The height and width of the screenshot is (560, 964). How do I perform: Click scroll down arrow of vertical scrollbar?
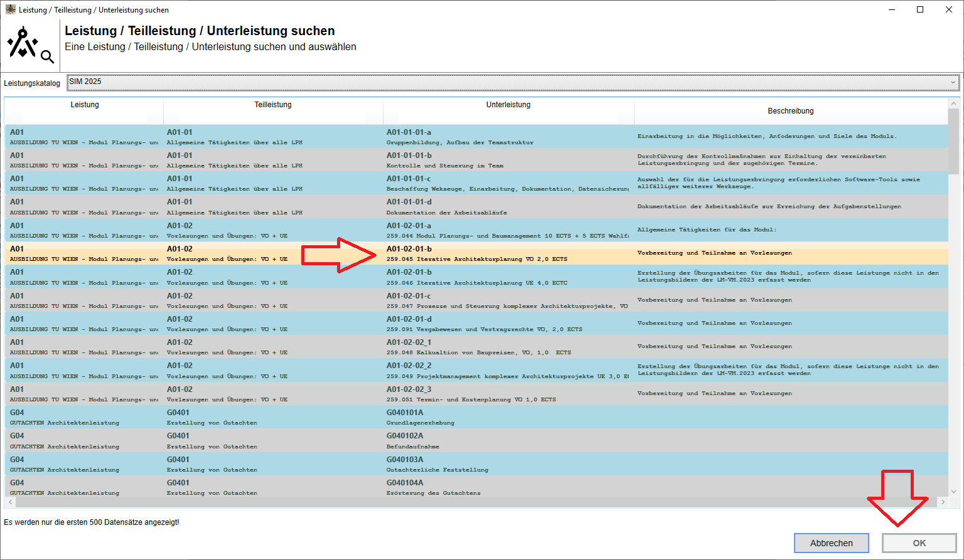click(953, 492)
